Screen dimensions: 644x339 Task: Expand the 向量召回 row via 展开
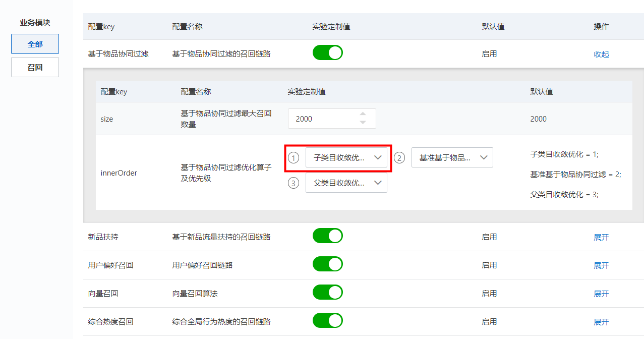tap(601, 294)
